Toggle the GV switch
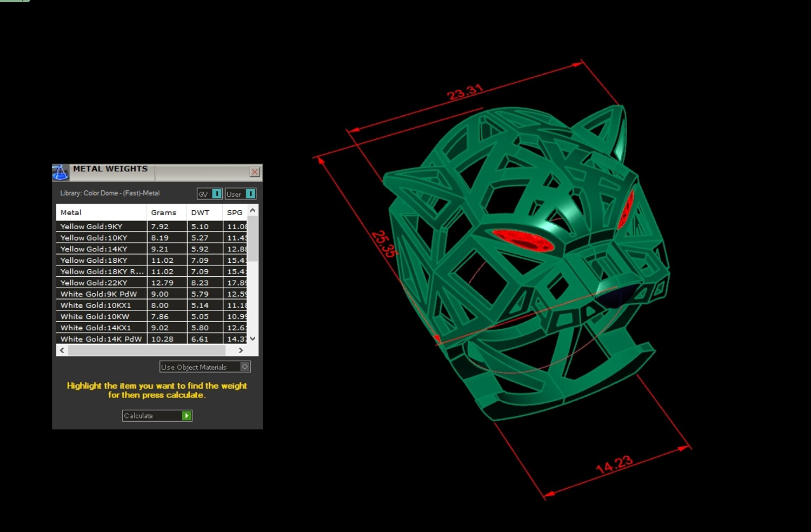This screenshot has height=532, width=811. click(x=217, y=194)
